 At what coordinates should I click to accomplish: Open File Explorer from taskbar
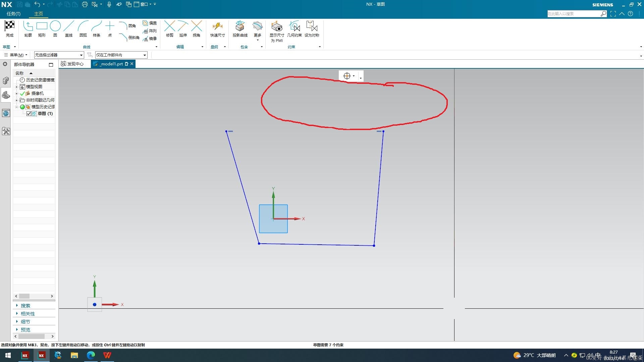[x=74, y=355]
